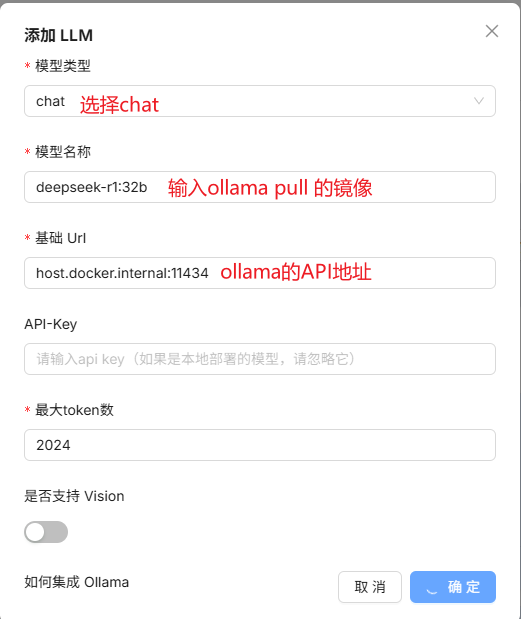Click the 取消 button
Viewport: 521px width, 619px height.
point(370,587)
